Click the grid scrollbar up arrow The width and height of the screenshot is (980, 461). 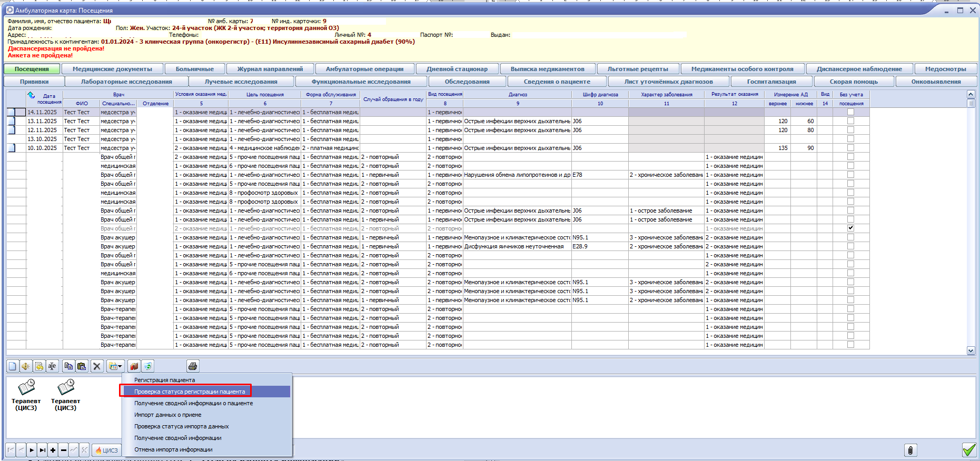tap(971, 94)
